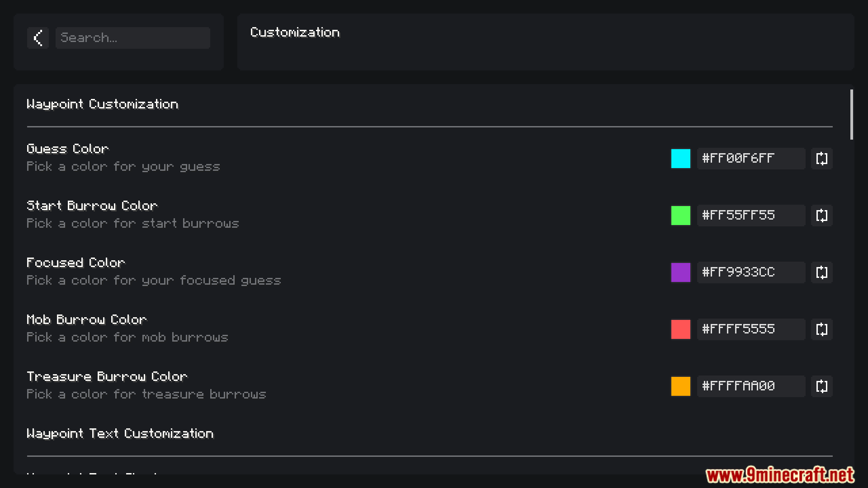Reset the Mob Burrow Color value
This screenshot has width=868, height=488.
[x=821, y=329]
